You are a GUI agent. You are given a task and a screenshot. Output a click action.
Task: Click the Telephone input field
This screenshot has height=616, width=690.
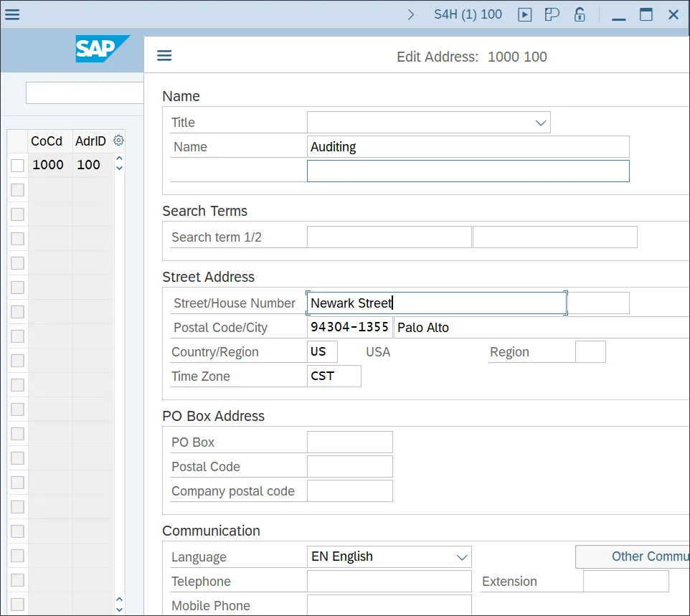point(389,582)
